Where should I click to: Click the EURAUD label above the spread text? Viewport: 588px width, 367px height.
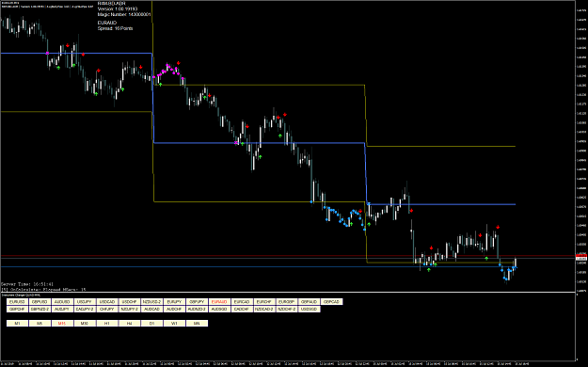click(107, 23)
